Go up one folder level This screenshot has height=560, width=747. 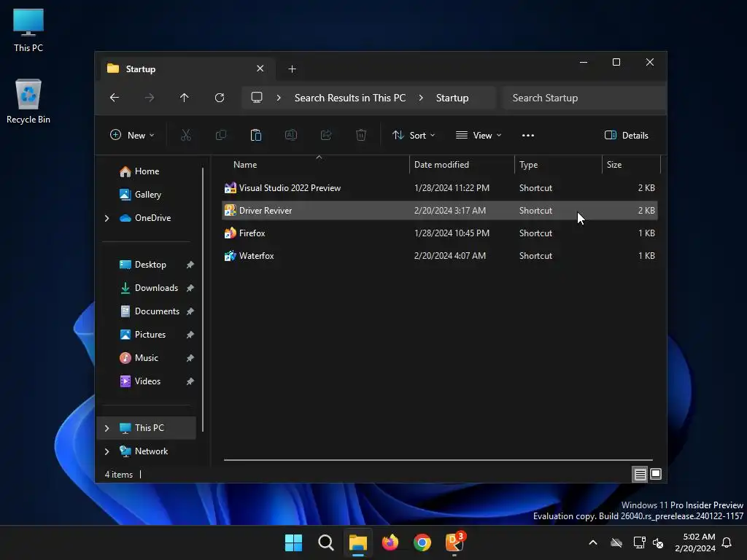pyautogui.click(x=185, y=98)
